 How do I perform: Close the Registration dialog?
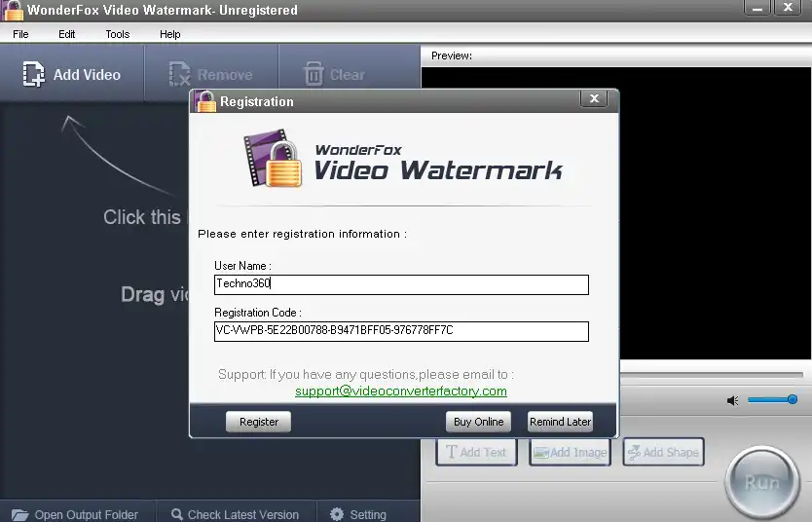point(594,99)
